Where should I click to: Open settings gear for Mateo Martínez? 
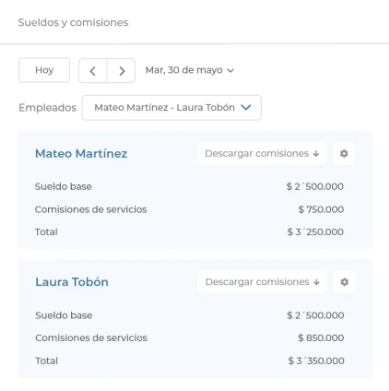[344, 154]
